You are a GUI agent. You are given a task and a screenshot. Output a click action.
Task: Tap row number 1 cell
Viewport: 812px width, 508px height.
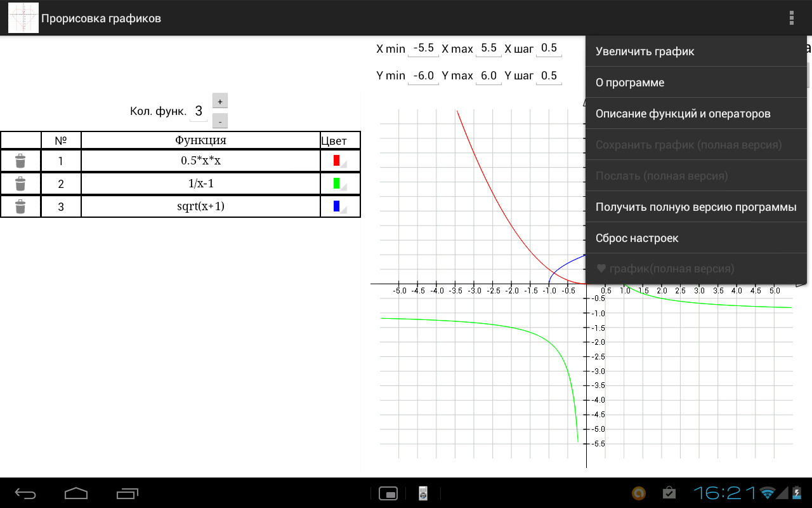tap(61, 161)
